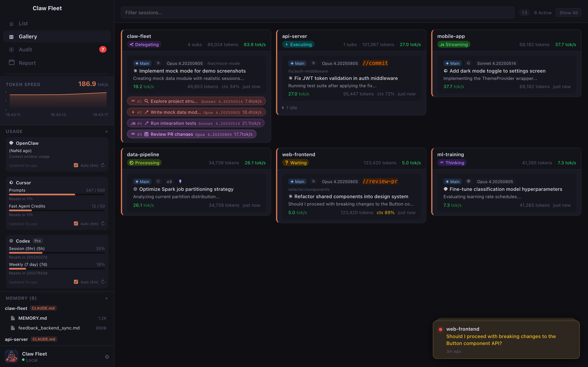
Task: Uncheck Auto (5m) on the OpenClaw card
Action: pyautogui.click(x=76, y=165)
